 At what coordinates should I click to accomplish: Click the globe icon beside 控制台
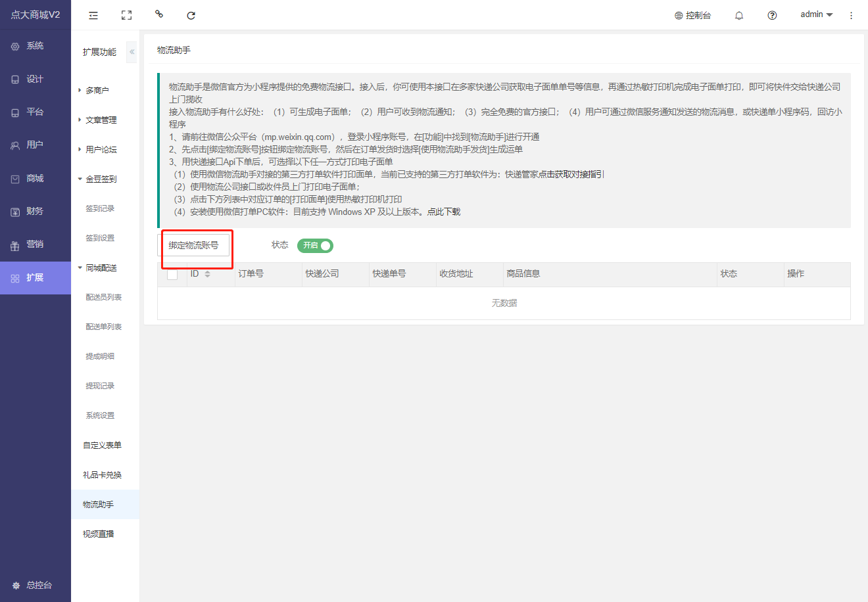click(x=679, y=15)
